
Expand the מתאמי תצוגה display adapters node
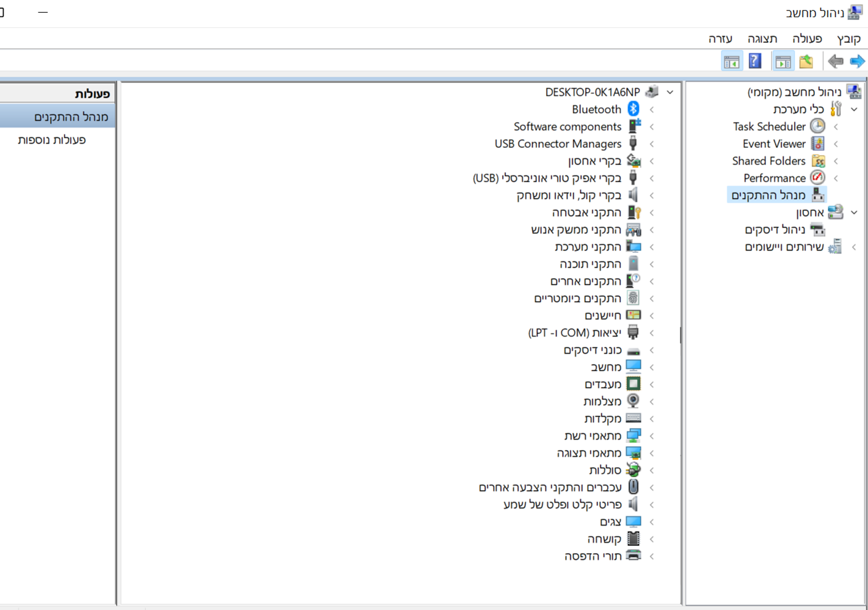pos(652,453)
